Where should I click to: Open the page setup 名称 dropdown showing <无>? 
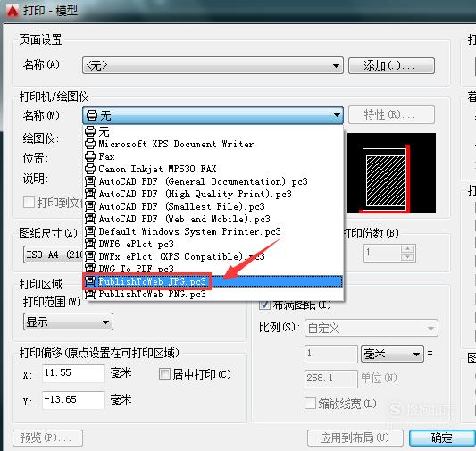pos(213,65)
